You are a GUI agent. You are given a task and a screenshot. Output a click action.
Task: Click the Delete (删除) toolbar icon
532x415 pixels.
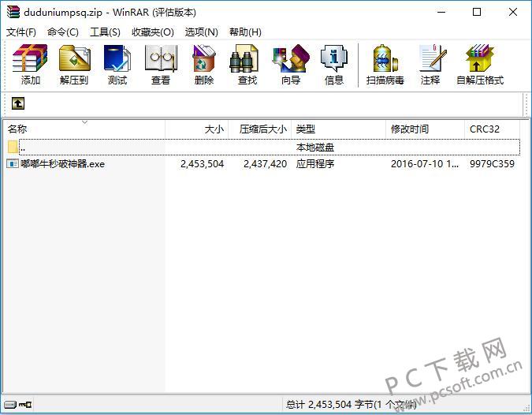[x=203, y=65]
